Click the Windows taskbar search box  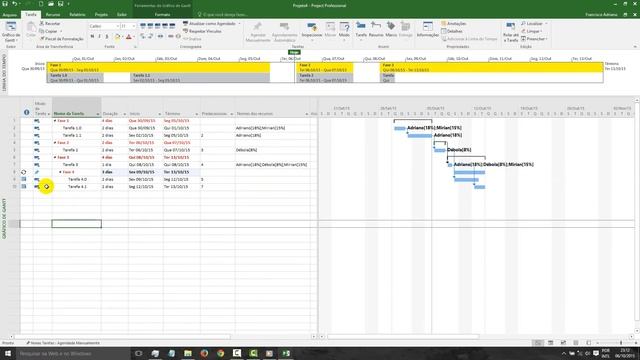tap(73, 353)
